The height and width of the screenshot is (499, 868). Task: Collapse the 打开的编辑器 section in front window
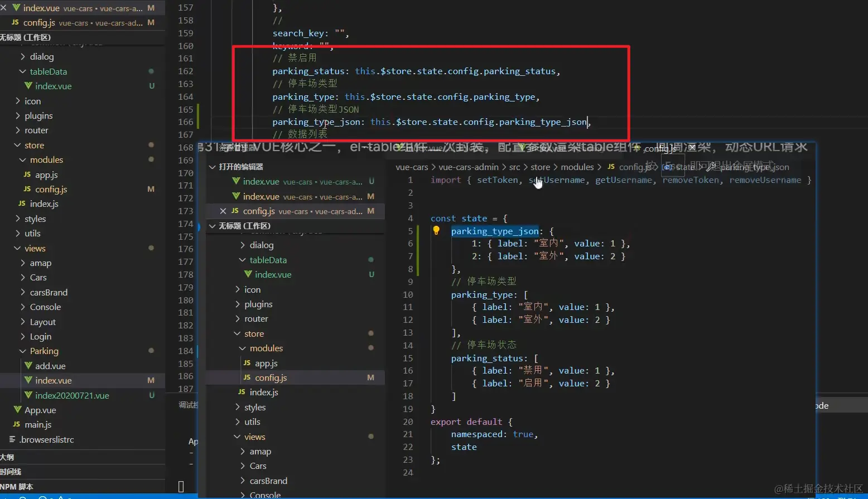(x=212, y=167)
